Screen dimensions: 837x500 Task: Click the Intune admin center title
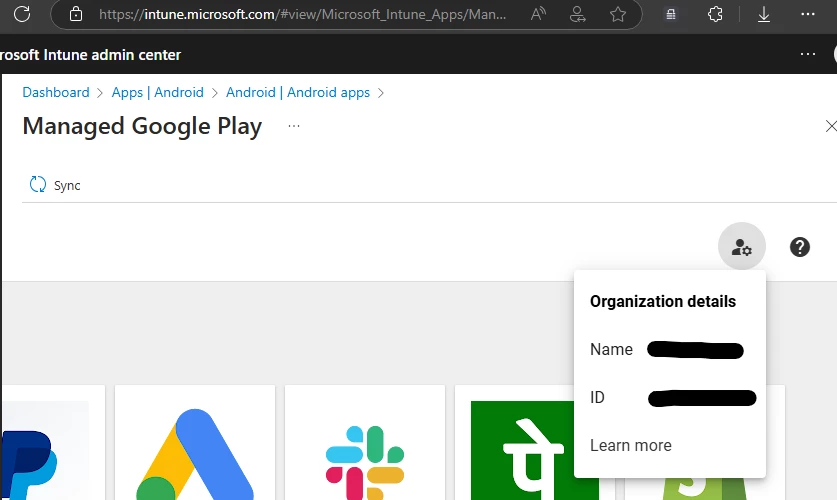pyautogui.click(x=90, y=54)
